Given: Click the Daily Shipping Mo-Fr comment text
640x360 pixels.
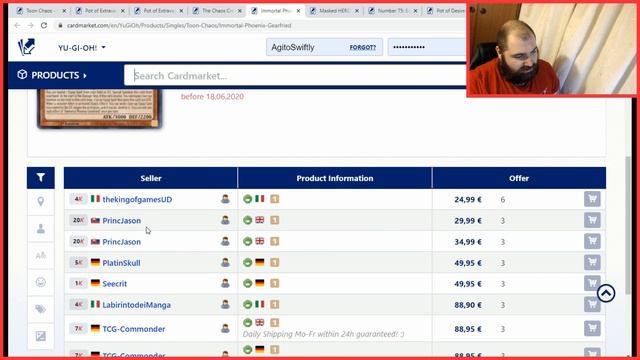Looking at the screenshot, I should point(323,334).
